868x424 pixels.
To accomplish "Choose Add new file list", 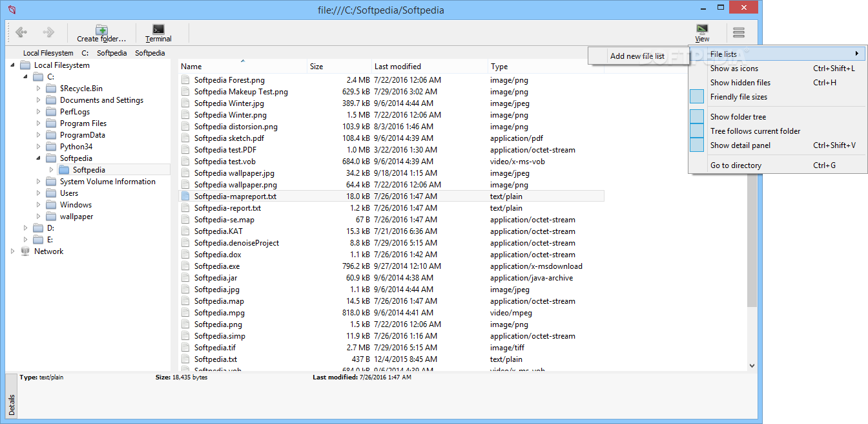I will click(637, 56).
